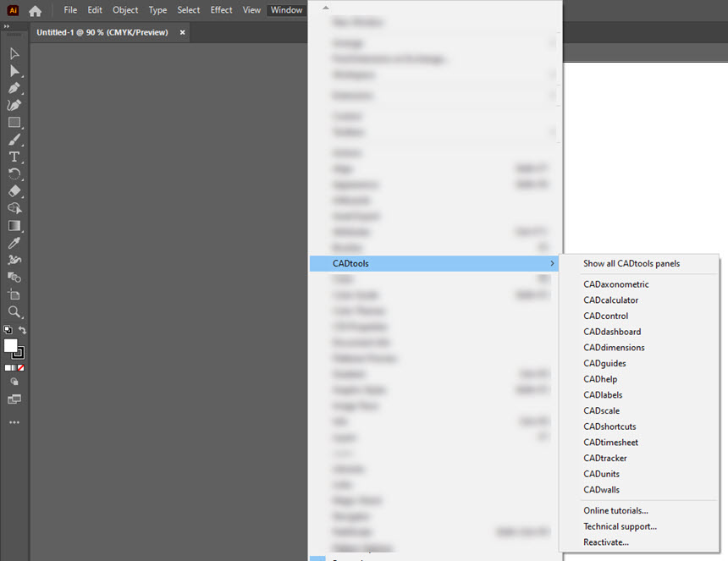Open the CADhelp panel
The width and height of the screenshot is (728, 561).
[x=600, y=379]
